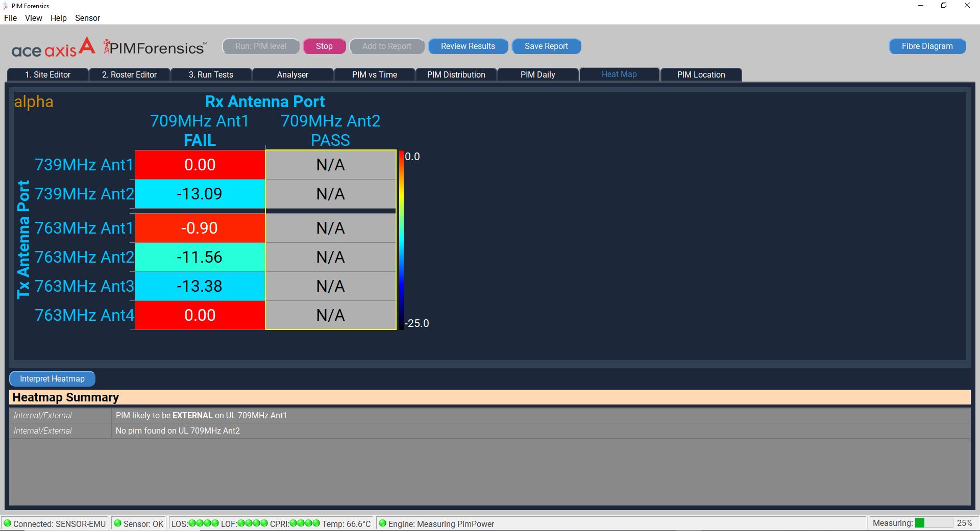Click the 763MHz Ant1 row label
The height and width of the screenshot is (531, 980).
tap(84, 228)
